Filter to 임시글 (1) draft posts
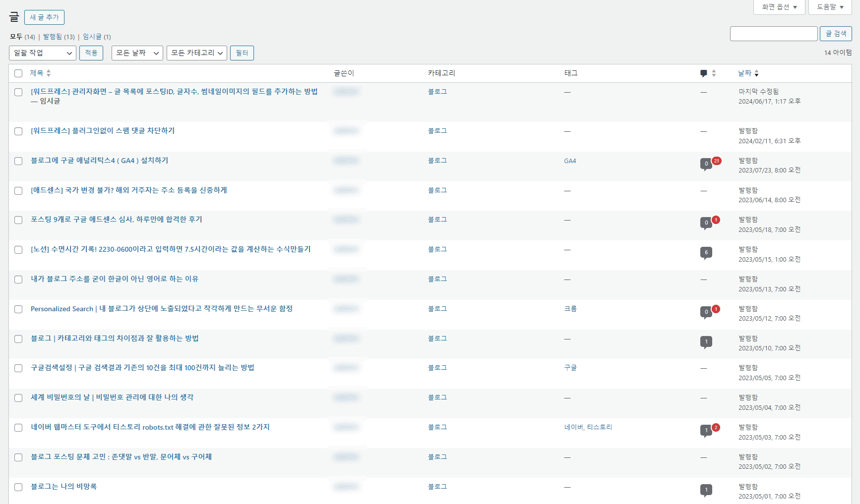This screenshot has height=504, width=860. 97,37
